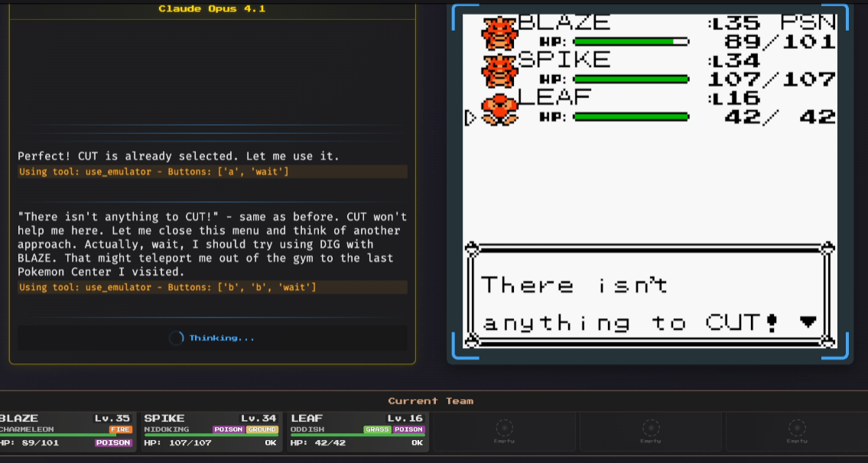868x463 pixels.
Task: Click the L16 level text in game
Action: pos(733,98)
